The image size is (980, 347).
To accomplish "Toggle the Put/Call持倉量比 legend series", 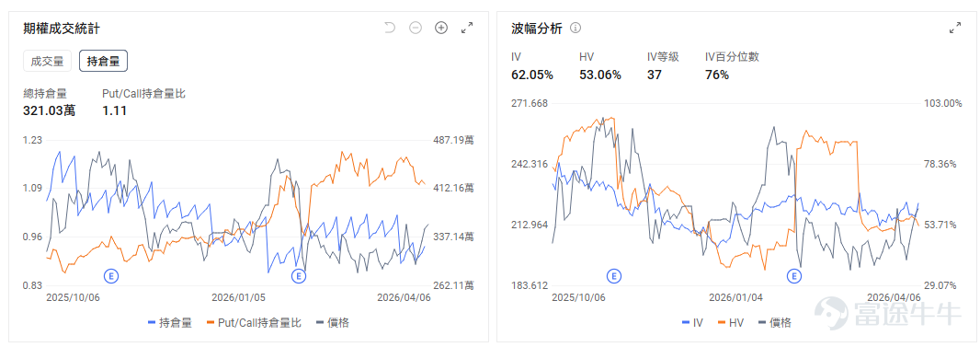I will click(x=254, y=323).
